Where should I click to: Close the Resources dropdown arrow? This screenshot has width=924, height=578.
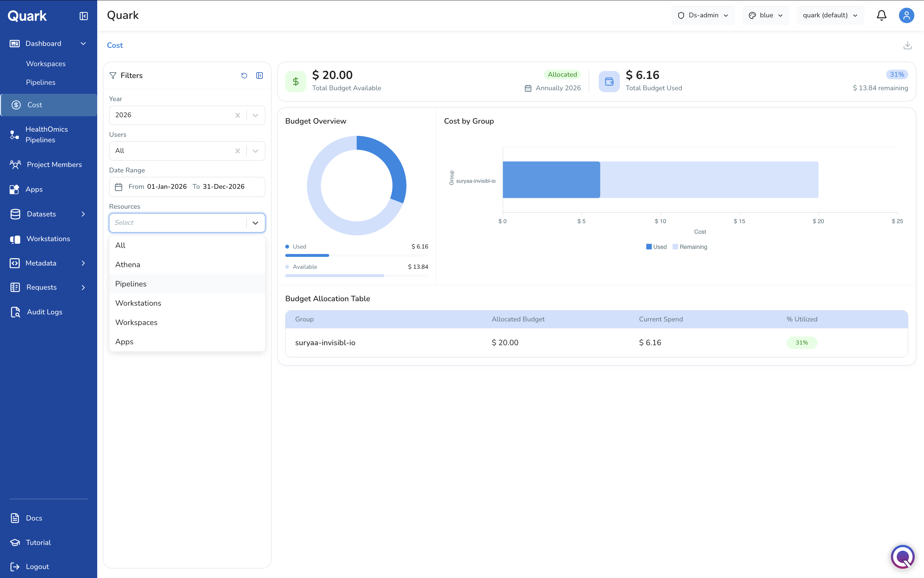(255, 223)
